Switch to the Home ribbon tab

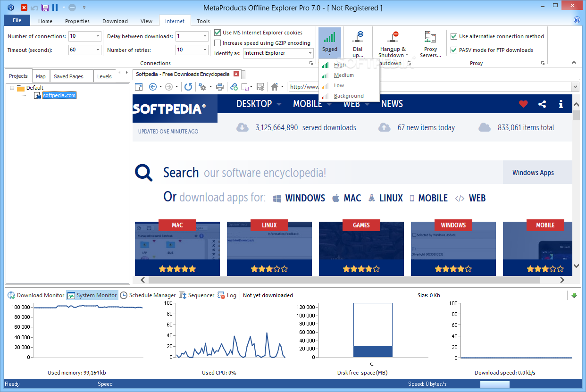tap(45, 21)
